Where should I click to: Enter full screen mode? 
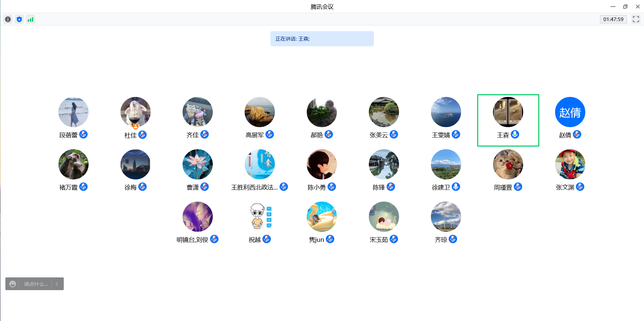pos(636,19)
